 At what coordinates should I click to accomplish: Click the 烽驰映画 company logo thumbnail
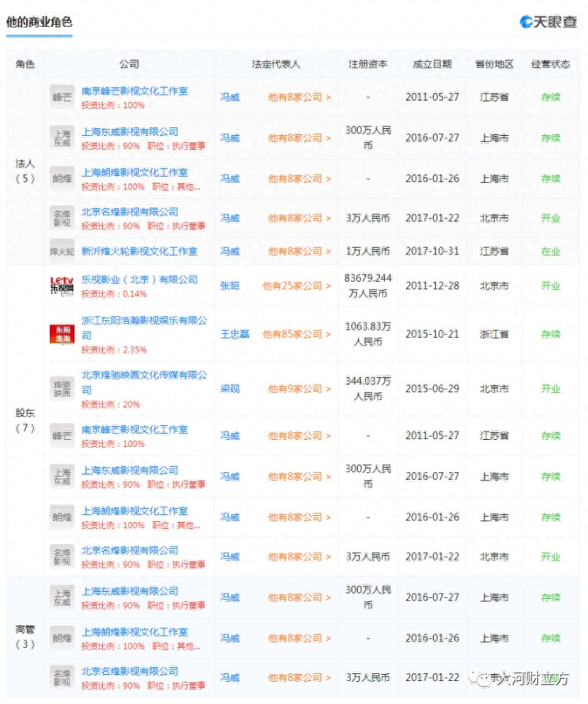pos(62,388)
